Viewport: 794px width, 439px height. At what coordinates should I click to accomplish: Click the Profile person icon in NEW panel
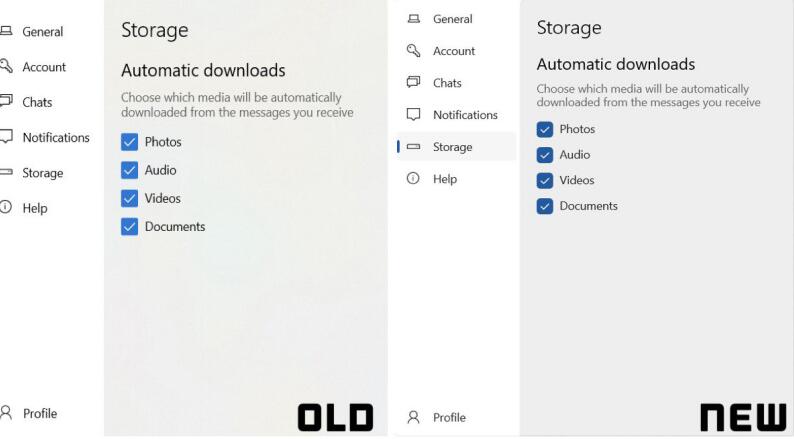pyautogui.click(x=413, y=417)
